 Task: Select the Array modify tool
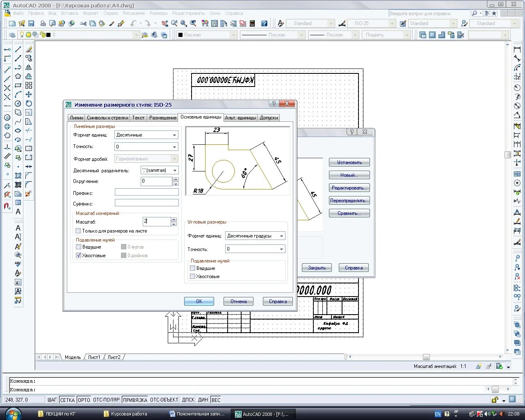pos(29,85)
